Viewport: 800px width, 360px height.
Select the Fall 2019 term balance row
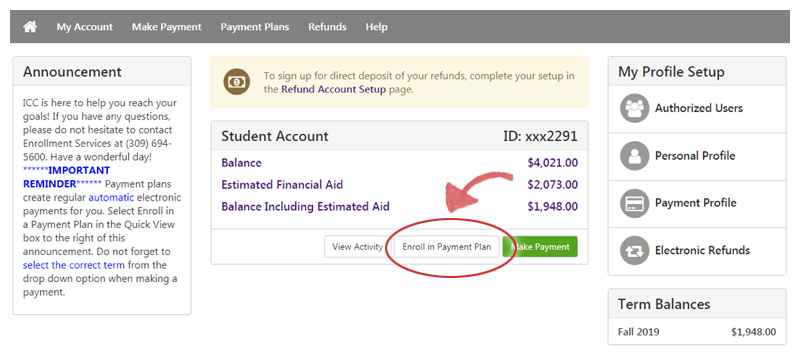coord(697,332)
